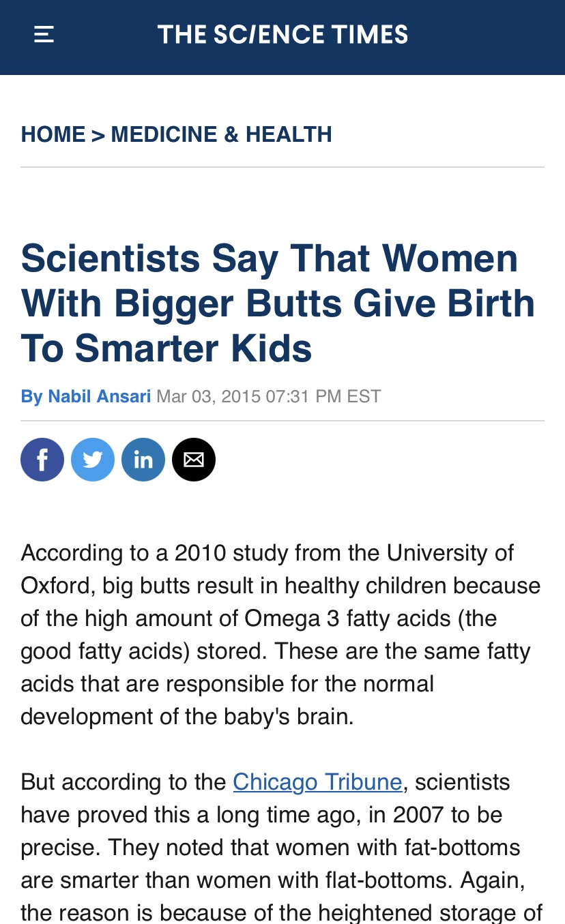This screenshot has height=924, width=565.
Task: Open the hamburger navigation menu
Action: pos(44,34)
